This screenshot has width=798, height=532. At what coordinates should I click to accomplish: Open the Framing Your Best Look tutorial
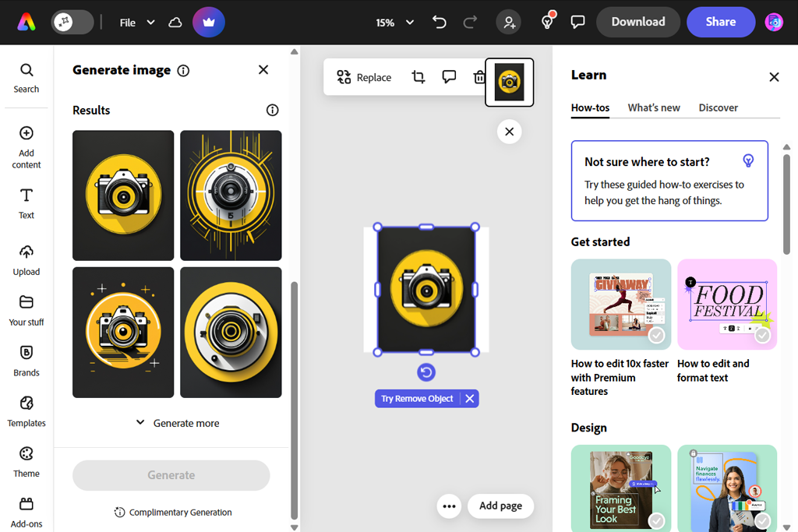point(621,488)
